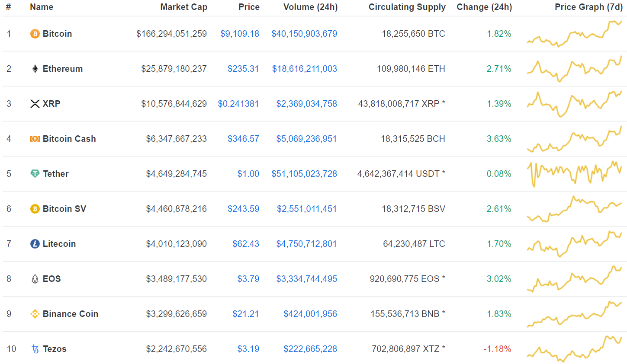Click the Price Graph (7d) column header

589,7
